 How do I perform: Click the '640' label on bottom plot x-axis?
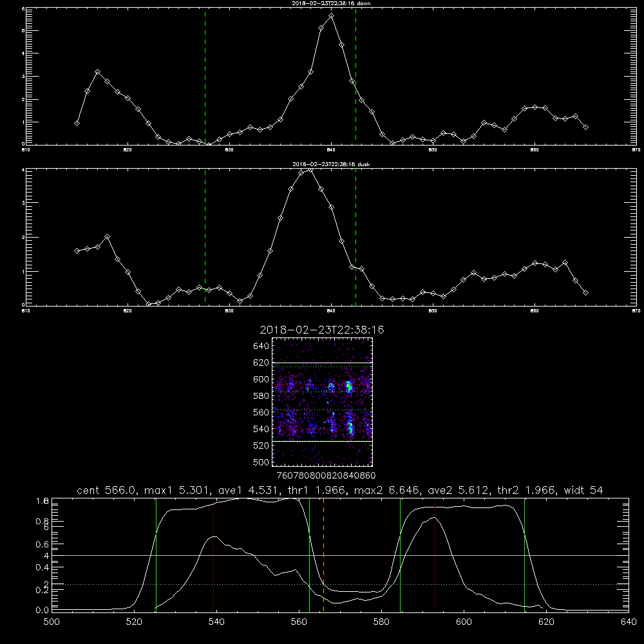coord(629,622)
